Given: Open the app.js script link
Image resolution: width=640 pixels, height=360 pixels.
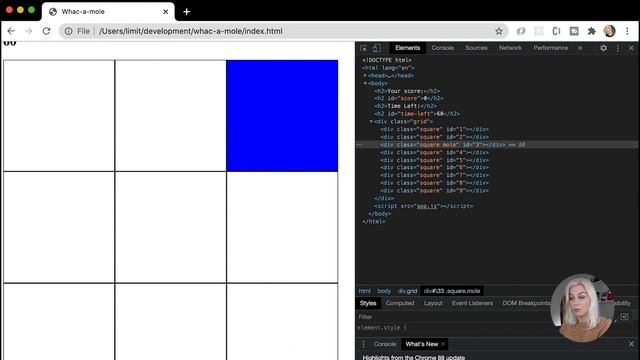Looking at the screenshot, I should click(x=427, y=206).
